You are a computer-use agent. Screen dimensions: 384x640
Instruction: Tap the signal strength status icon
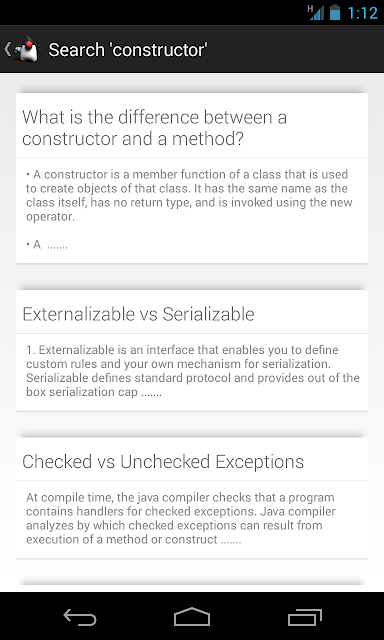[x=316, y=13]
